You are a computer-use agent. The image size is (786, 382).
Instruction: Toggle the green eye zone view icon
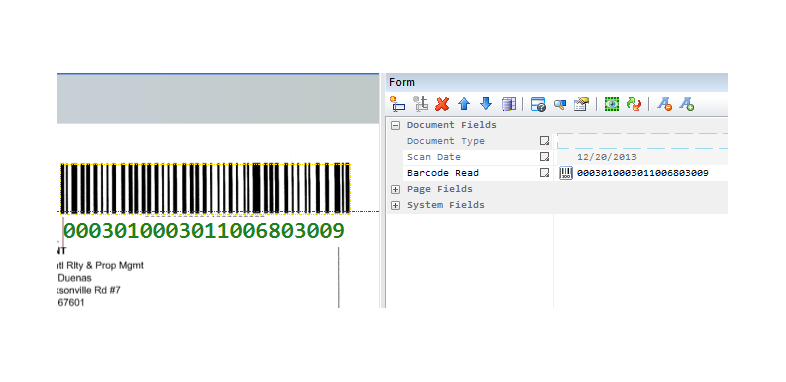[x=612, y=104]
